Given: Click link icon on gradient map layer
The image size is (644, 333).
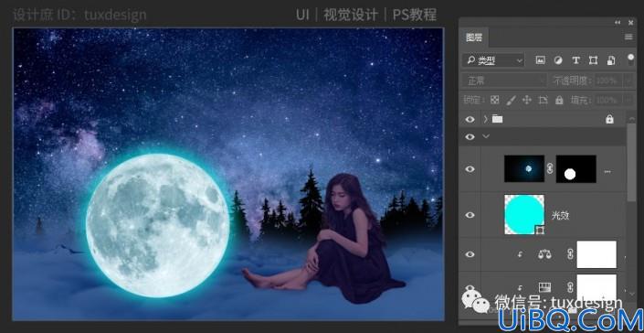Looking at the screenshot, I should click(x=570, y=287).
